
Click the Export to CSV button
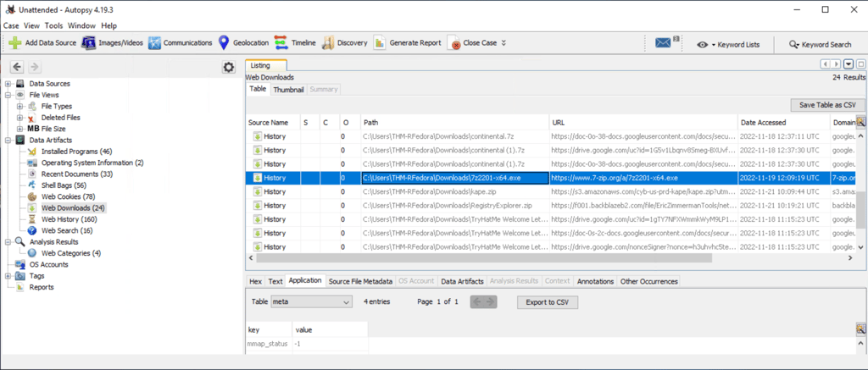coord(548,302)
